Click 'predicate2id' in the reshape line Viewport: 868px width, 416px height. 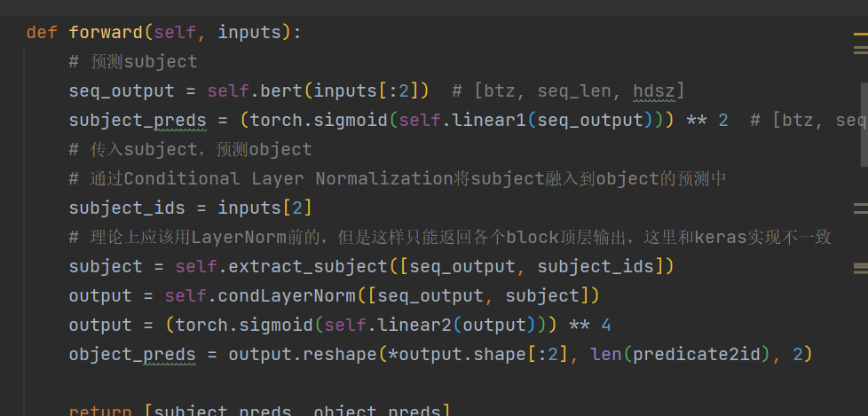pos(697,355)
